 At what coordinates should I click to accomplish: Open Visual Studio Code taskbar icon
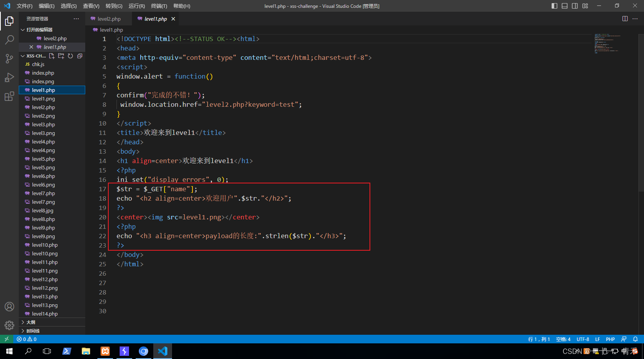(163, 351)
